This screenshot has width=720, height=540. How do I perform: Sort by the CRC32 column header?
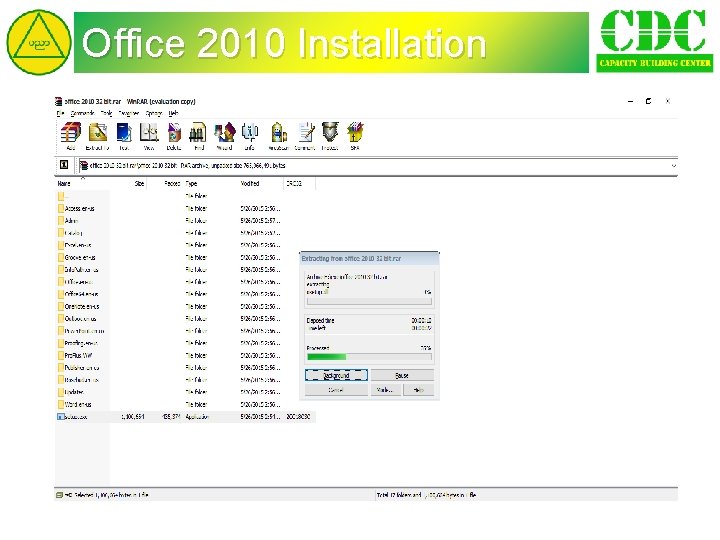(294, 184)
